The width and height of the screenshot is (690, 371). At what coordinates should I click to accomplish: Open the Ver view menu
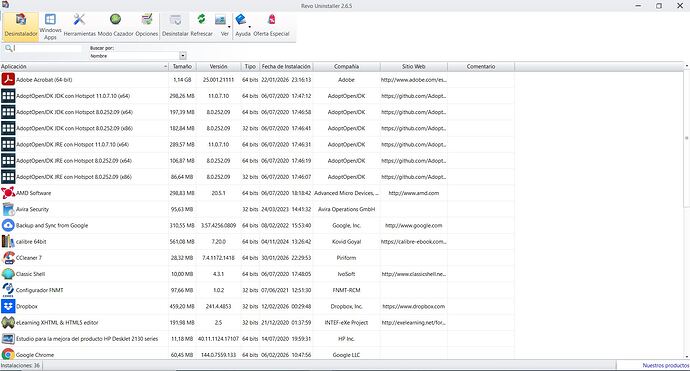(x=223, y=26)
